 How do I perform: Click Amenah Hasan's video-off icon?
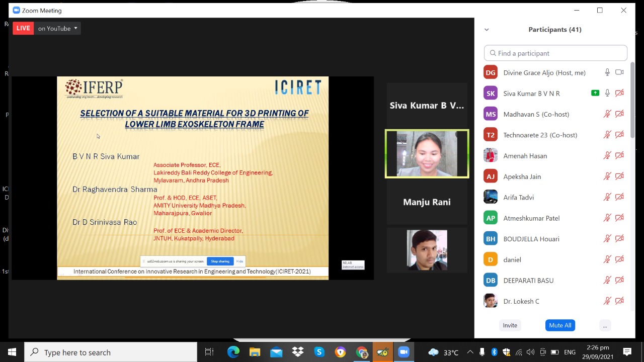tap(619, 156)
